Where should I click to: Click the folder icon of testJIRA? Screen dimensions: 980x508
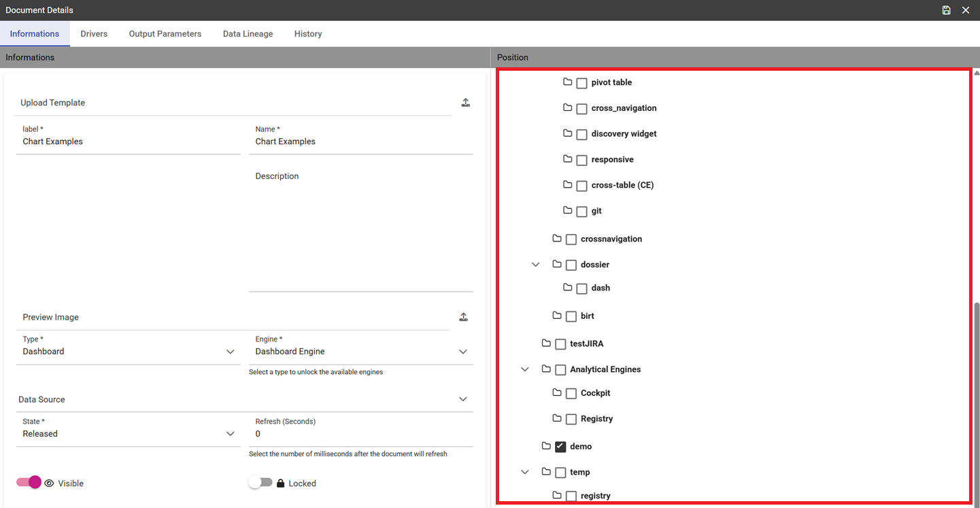point(546,343)
